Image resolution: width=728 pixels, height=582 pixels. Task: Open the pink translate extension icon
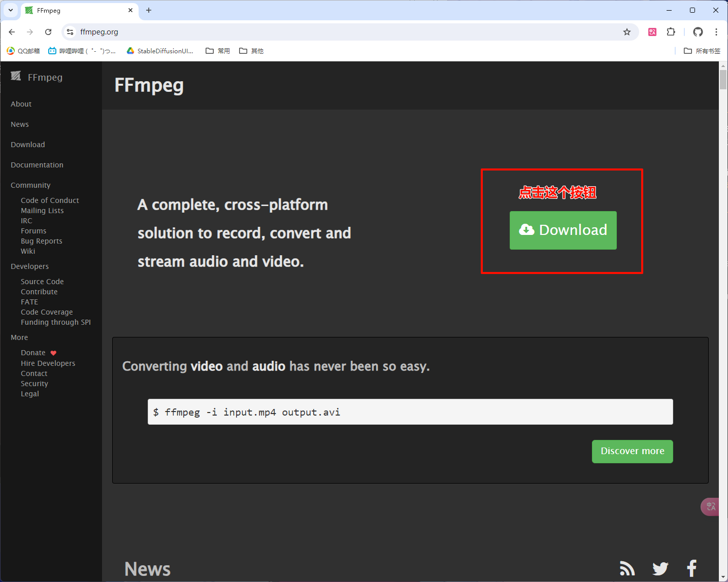point(652,32)
